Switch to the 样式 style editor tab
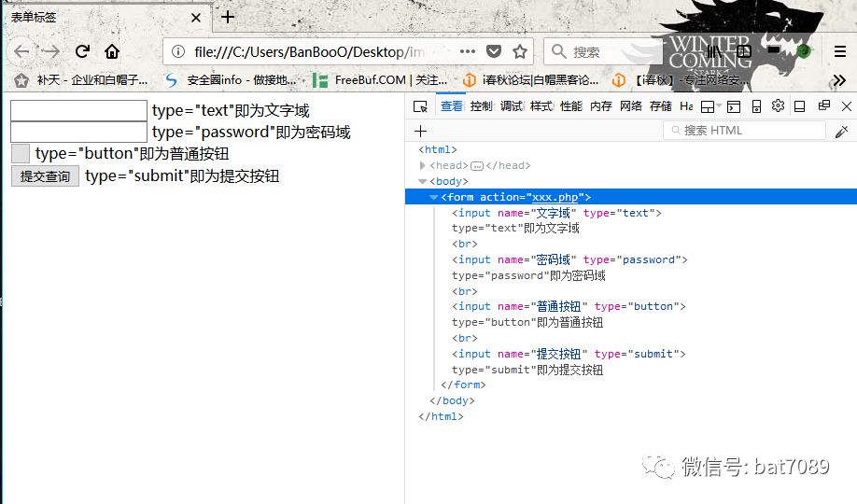857x504 pixels. (x=541, y=106)
